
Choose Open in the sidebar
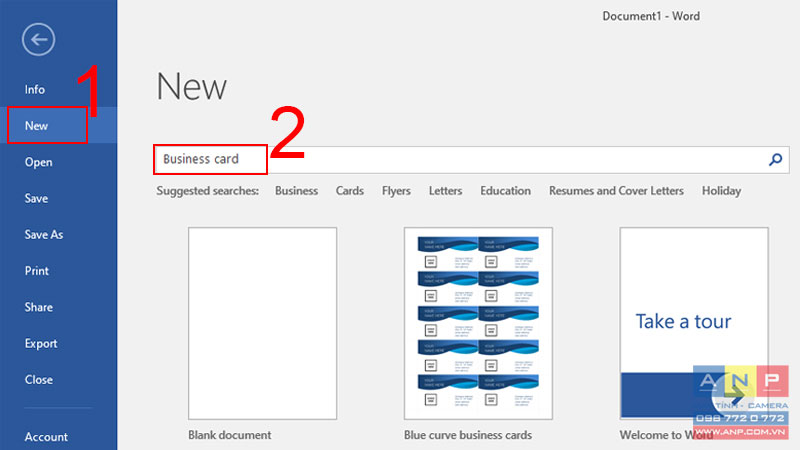[x=38, y=162]
